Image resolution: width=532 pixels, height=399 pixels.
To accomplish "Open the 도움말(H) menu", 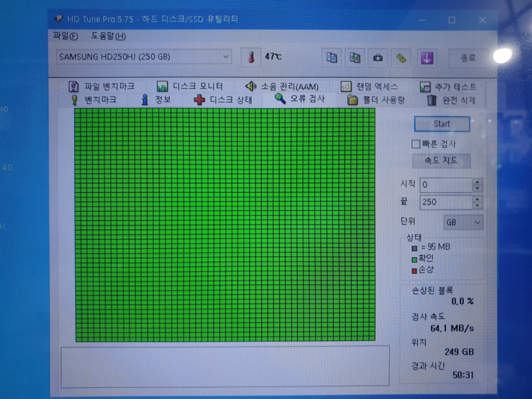I will coord(108,36).
